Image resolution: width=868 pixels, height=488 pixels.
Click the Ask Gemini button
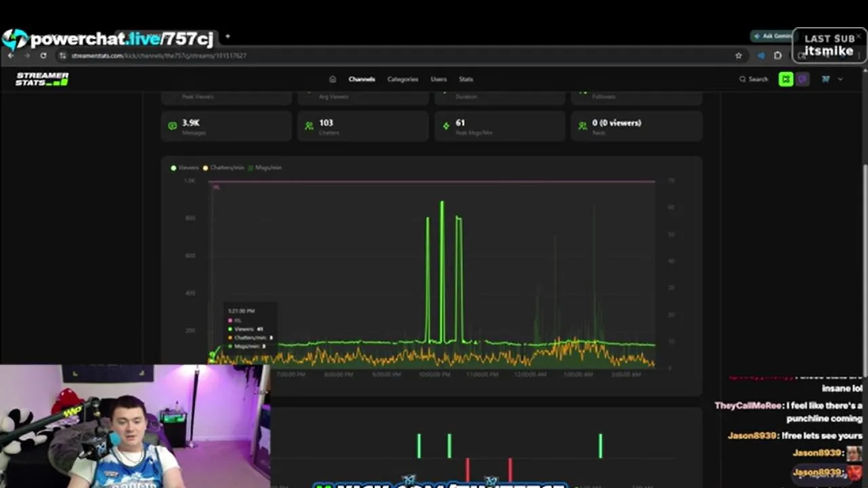(772, 36)
